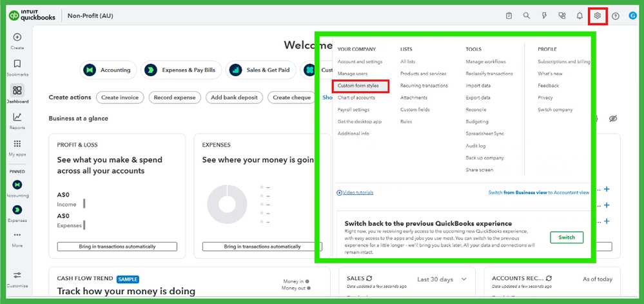Open Manage users
The width and height of the screenshot is (644, 304).
click(353, 74)
